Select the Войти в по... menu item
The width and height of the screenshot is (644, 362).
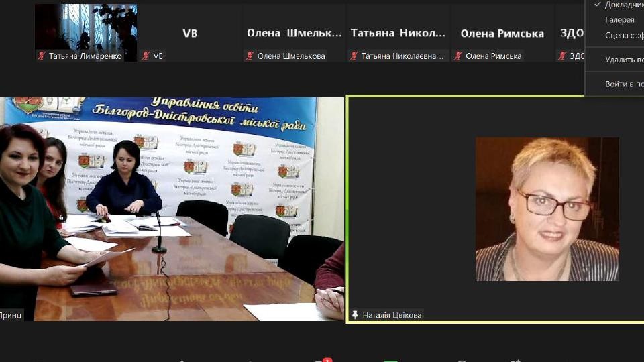point(623,84)
